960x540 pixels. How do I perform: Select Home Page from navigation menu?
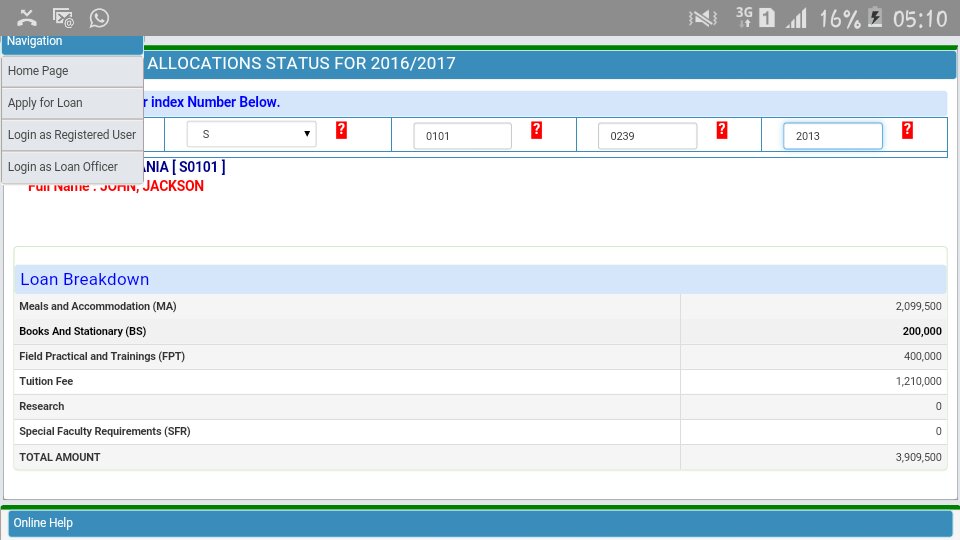pyautogui.click(x=72, y=71)
